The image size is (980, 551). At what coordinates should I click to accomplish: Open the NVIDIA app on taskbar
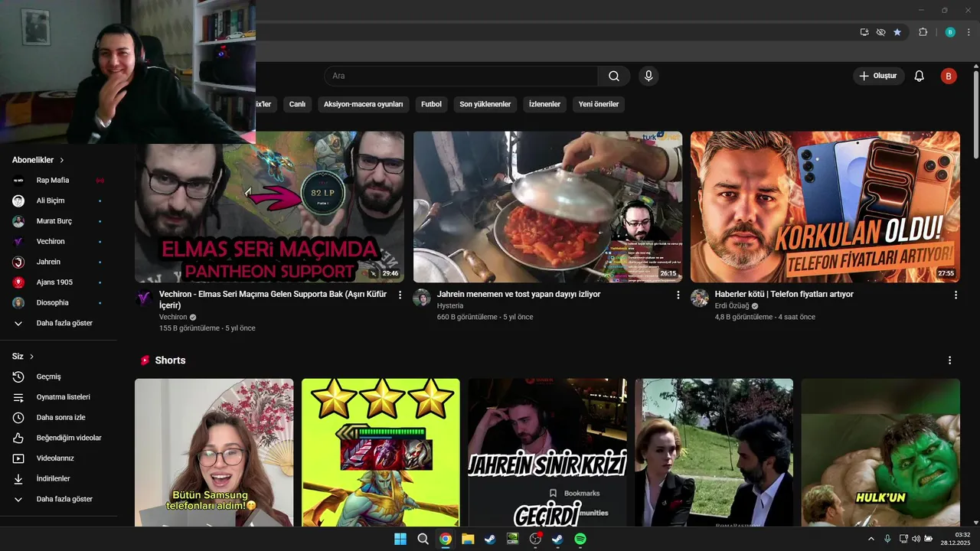[513, 539]
